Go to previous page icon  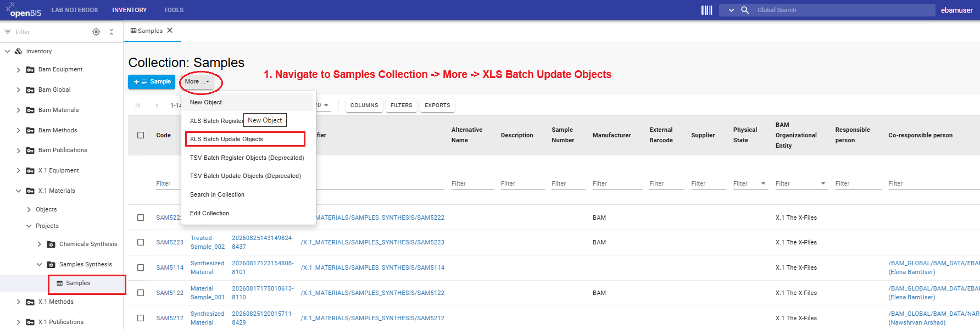pyautogui.click(x=157, y=105)
